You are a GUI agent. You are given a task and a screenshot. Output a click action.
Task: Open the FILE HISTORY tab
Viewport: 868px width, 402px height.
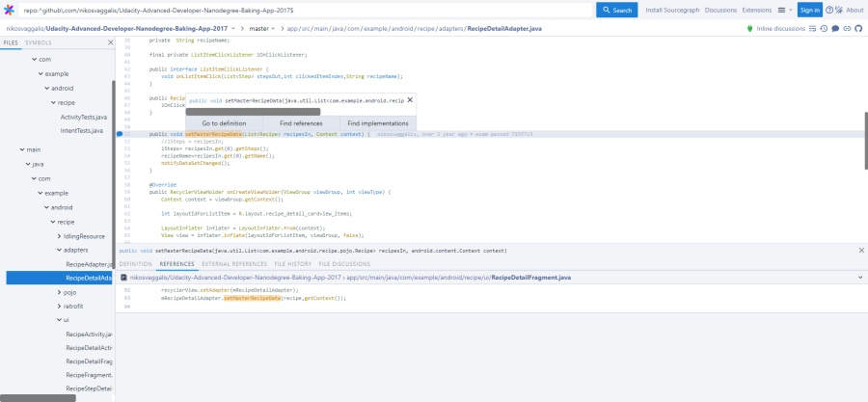[x=293, y=264]
